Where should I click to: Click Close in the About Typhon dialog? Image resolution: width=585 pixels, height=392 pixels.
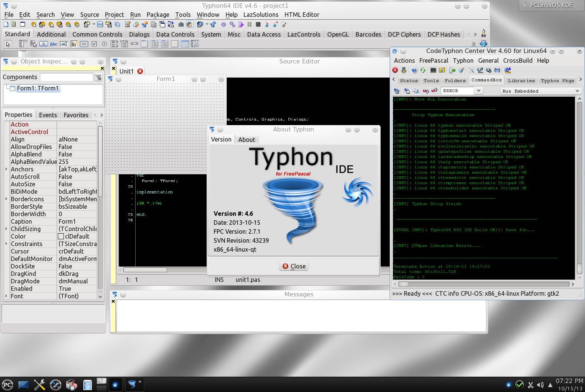pyautogui.click(x=294, y=266)
